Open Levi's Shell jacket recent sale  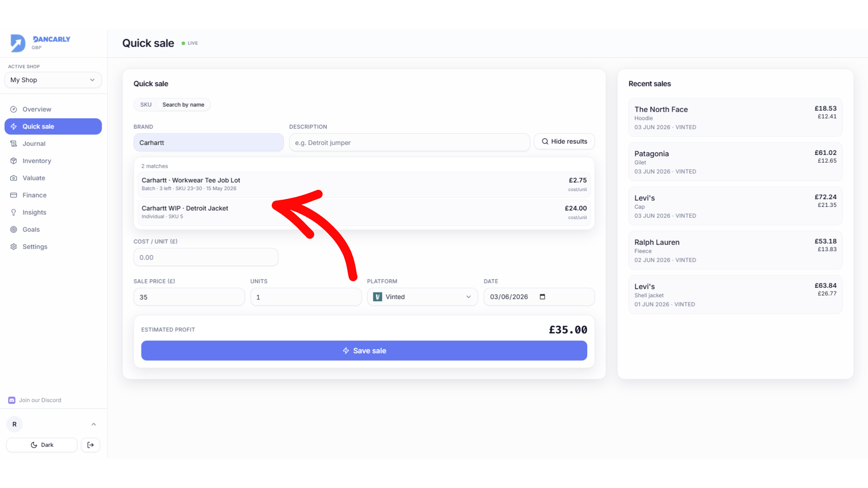pos(735,295)
